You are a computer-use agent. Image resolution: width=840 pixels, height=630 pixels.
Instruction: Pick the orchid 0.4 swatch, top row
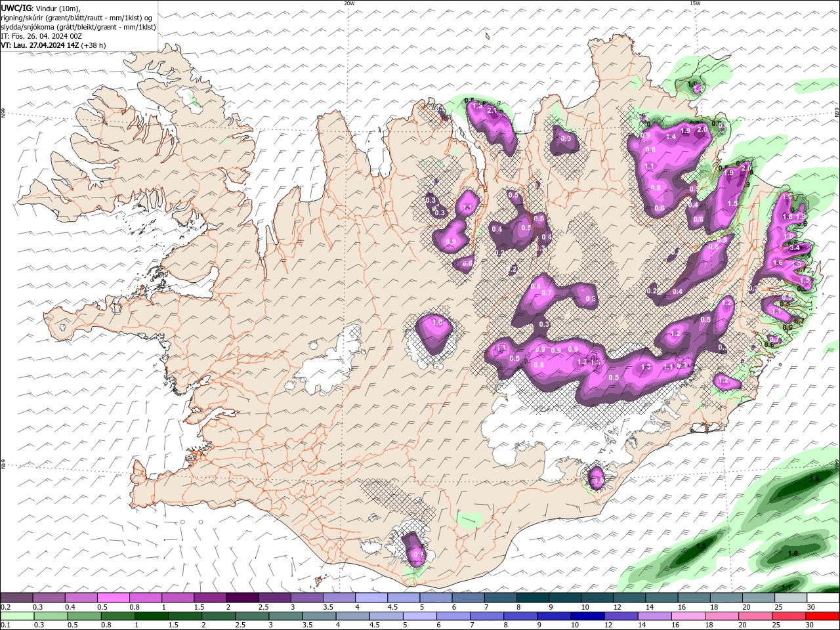81,598
